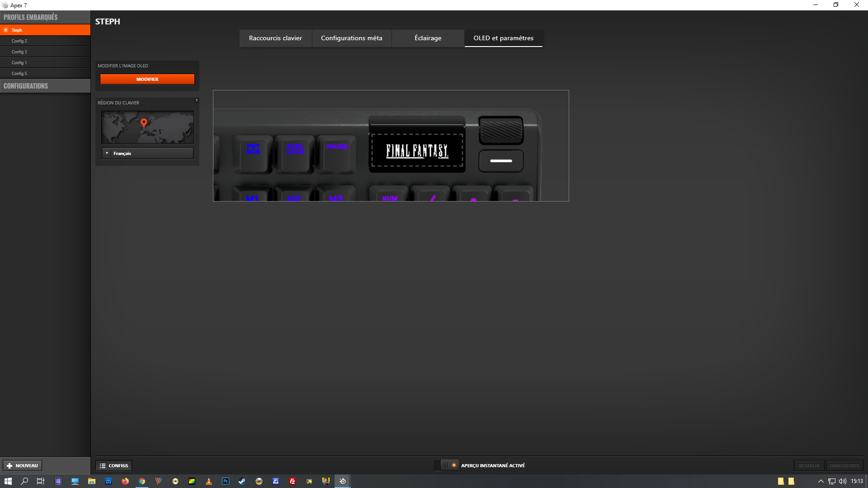Select the Steph onboard profile
This screenshot has width=868, height=488.
tap(45, 30)
